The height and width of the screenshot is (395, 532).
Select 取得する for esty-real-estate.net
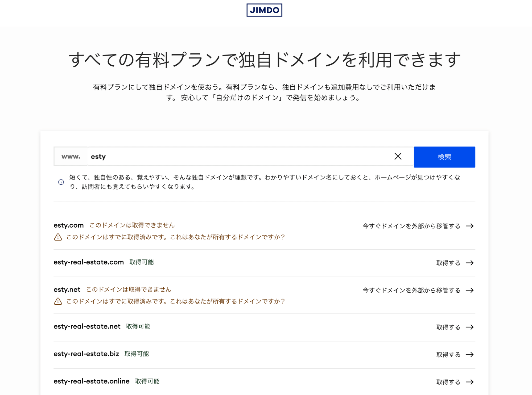click(x=448, y=327)
